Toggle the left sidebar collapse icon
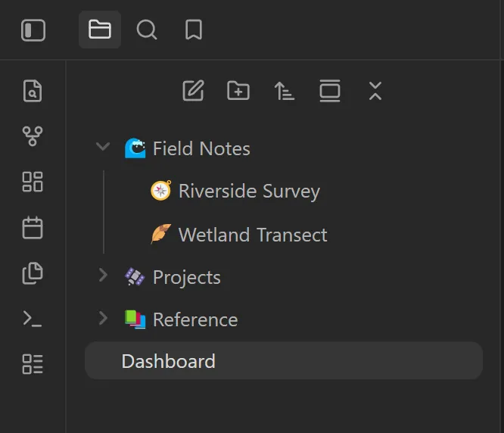Viewport: 504px width, 433px height. click(33, 30)
